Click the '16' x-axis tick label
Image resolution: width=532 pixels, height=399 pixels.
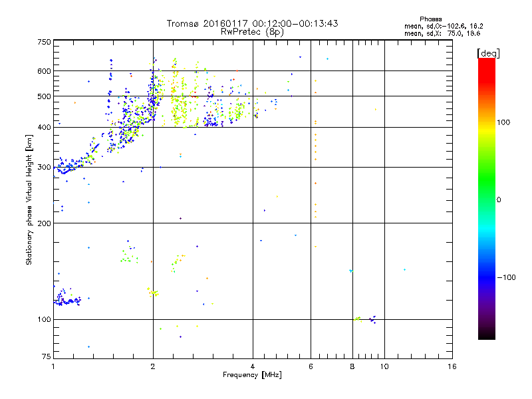click(452, 366)
